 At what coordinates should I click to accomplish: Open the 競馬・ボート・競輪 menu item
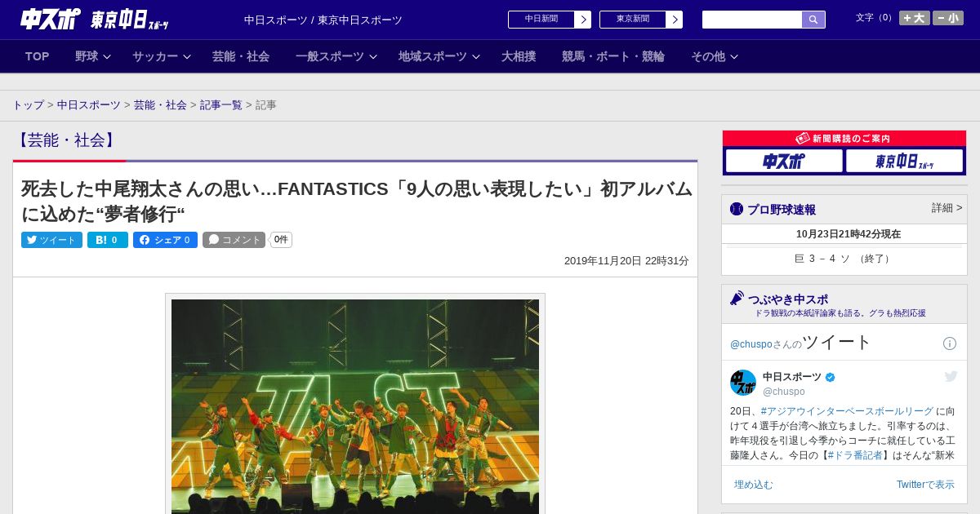pos(613,56)
